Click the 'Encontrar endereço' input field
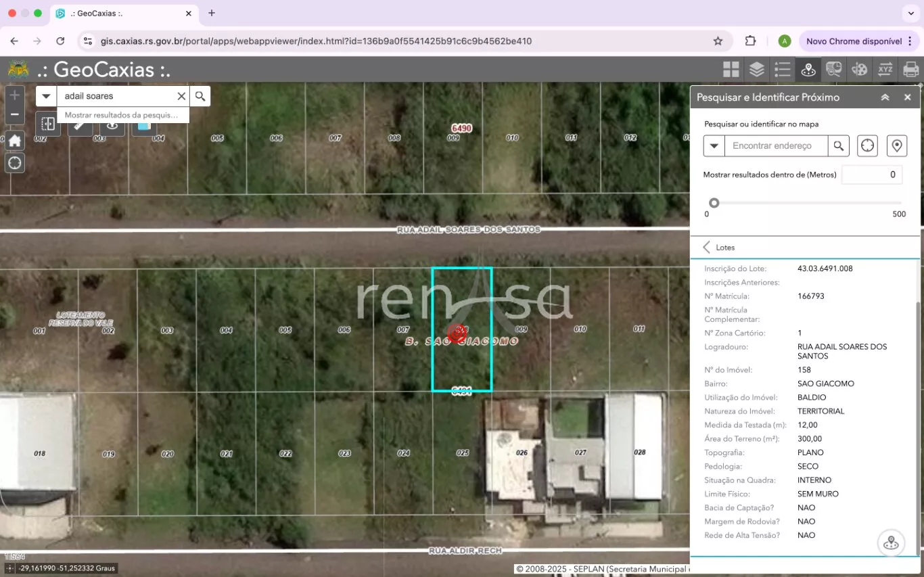924x577 pixels. (776, 145)
